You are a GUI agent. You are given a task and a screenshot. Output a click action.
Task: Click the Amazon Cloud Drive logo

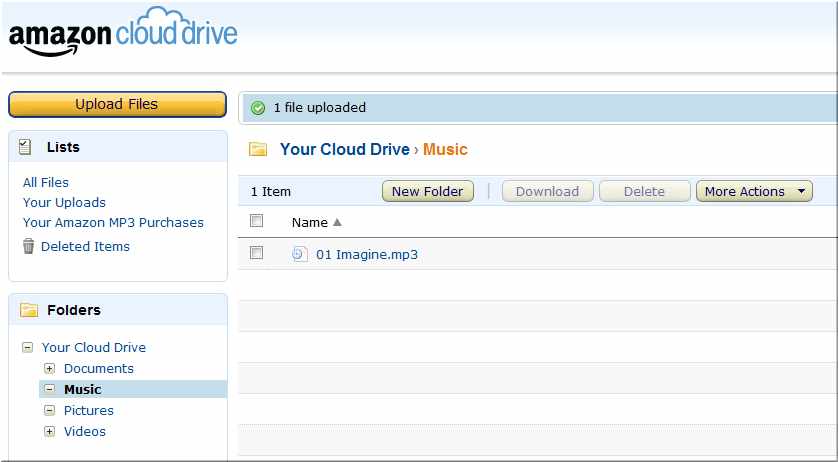click(x=123, y=32)
